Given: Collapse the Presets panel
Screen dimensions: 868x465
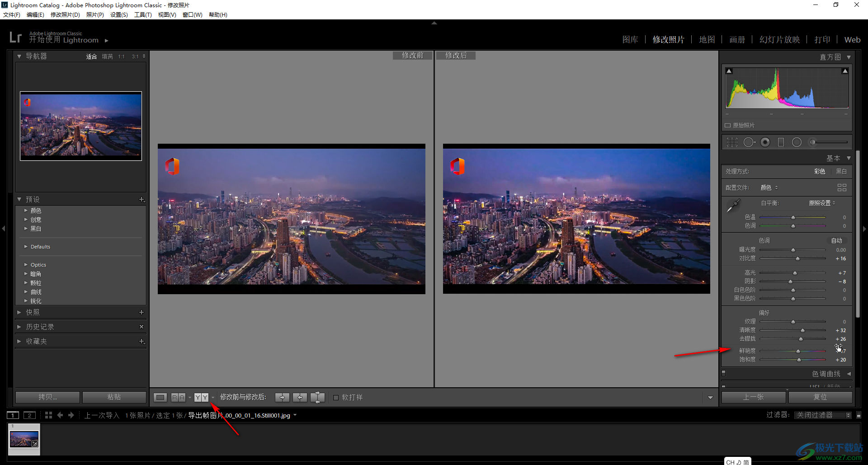Looking at the screenshot, I should [19, 199].
